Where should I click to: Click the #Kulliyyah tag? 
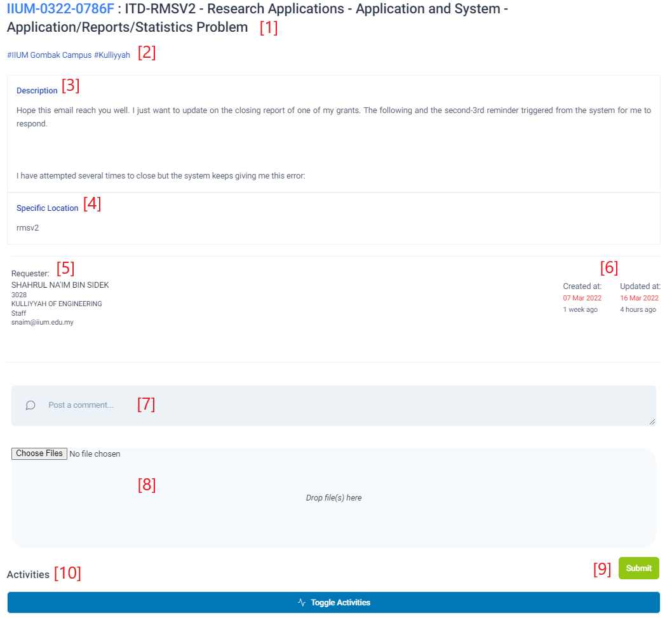point(112,55)
